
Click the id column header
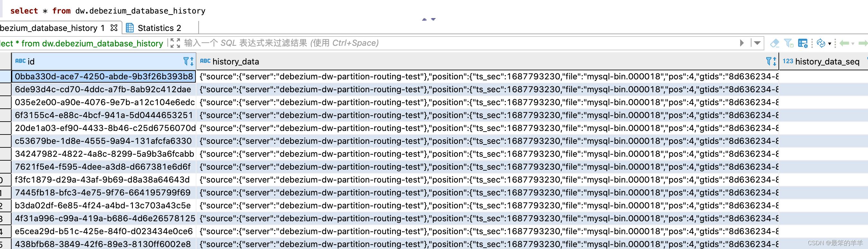(104, 61)
